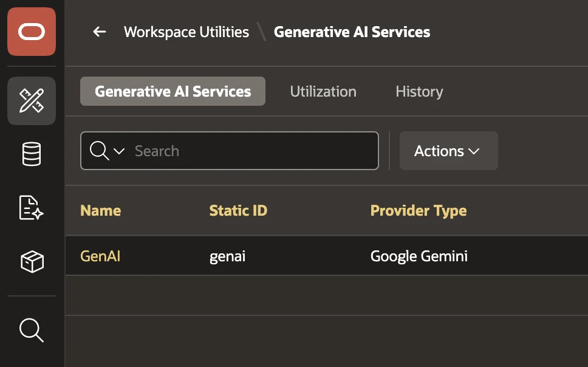This screenshot has width=588, height=367.
Task: Sort by Name column header
Action: [x=100, y=210]
